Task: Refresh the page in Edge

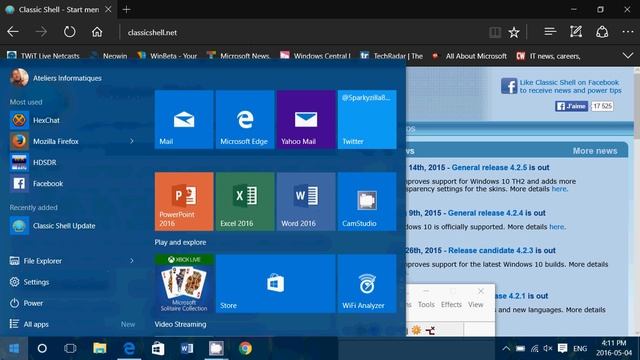Action: [x=69, y=32]
